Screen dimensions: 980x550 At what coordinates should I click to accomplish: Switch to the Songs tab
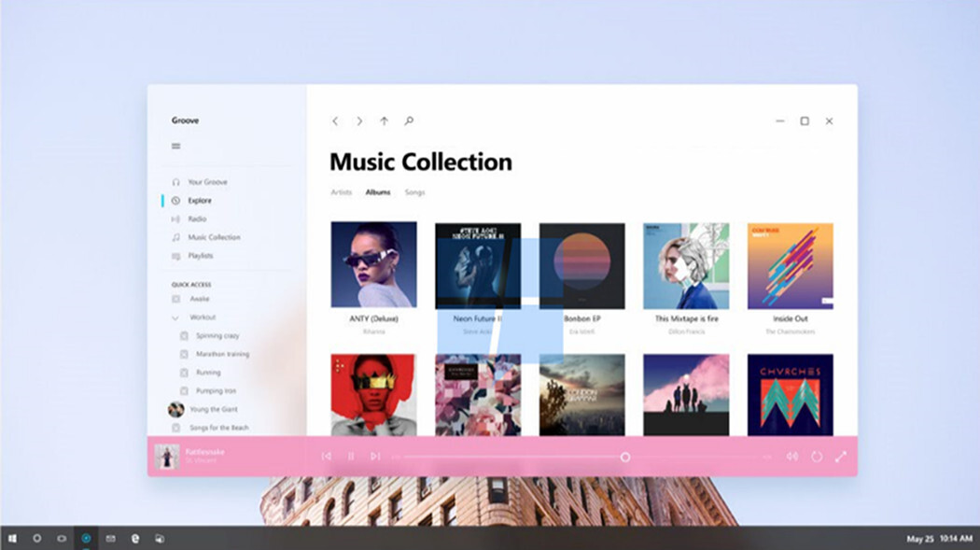(x=413, y=192)
